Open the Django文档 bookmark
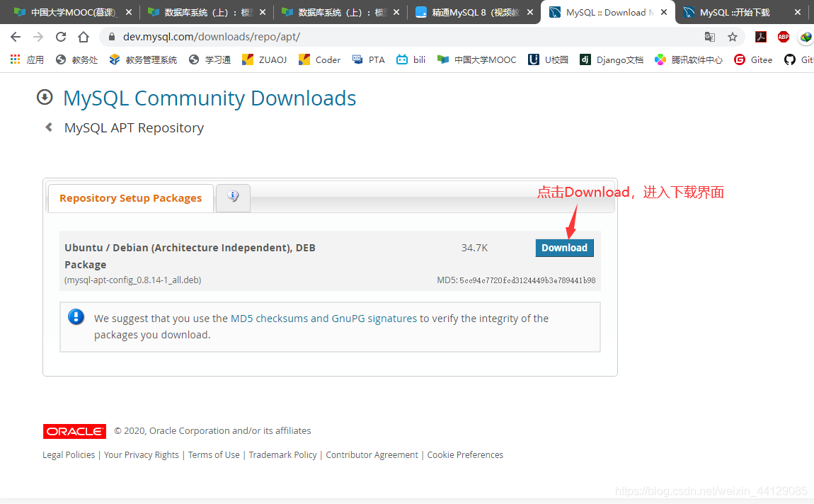 click(x=612, y=59)
